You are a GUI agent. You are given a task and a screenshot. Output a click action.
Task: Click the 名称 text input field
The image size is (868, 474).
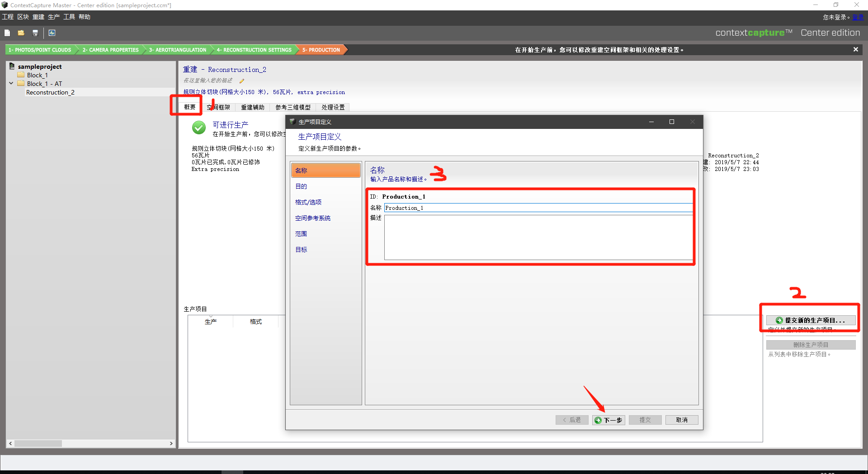point(538,208)
